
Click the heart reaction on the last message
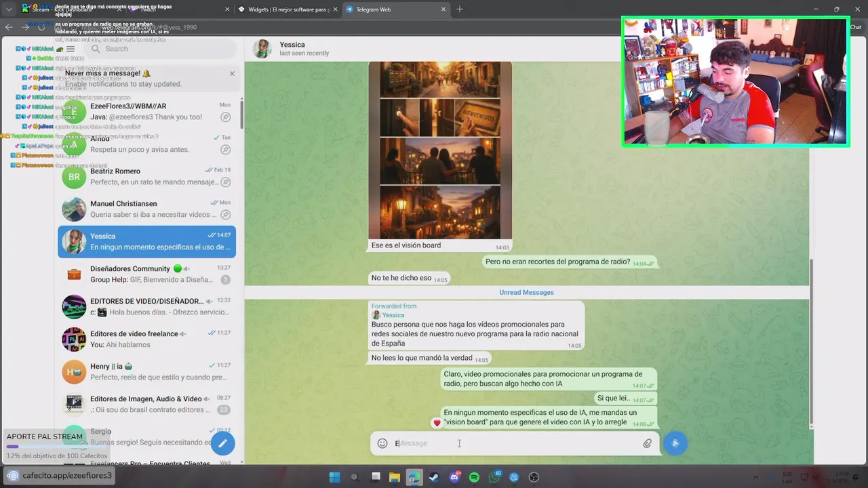(x=437, y=423)
